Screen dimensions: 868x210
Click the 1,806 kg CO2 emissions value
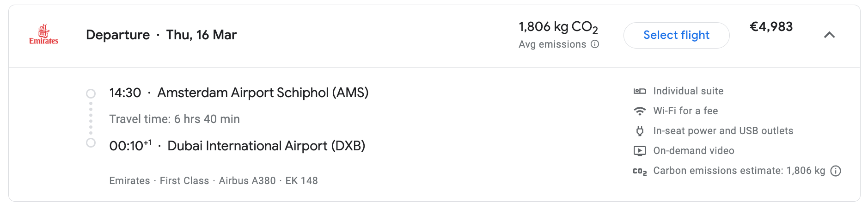point(558,27)
